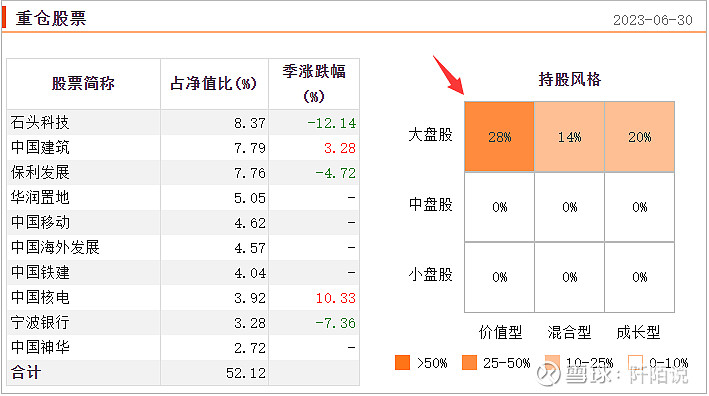Select the 20% large-cap growth cell
This screenshot has height=396, width=709.
pos(639,137)
